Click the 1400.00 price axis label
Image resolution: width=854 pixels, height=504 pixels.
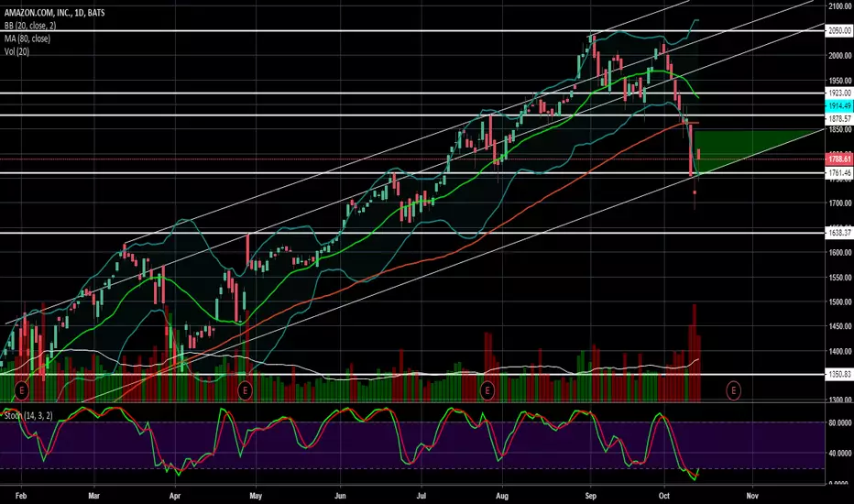[840, 352]
